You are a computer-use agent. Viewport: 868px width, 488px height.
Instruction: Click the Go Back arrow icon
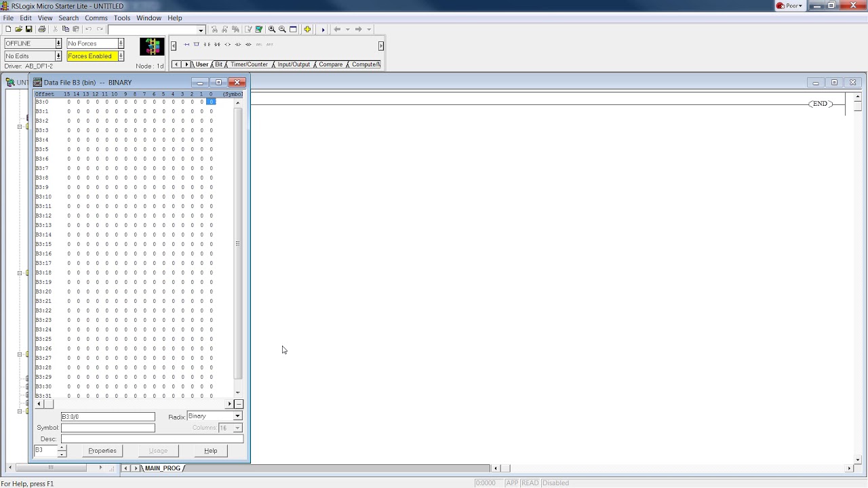click(x=337, y=29)
